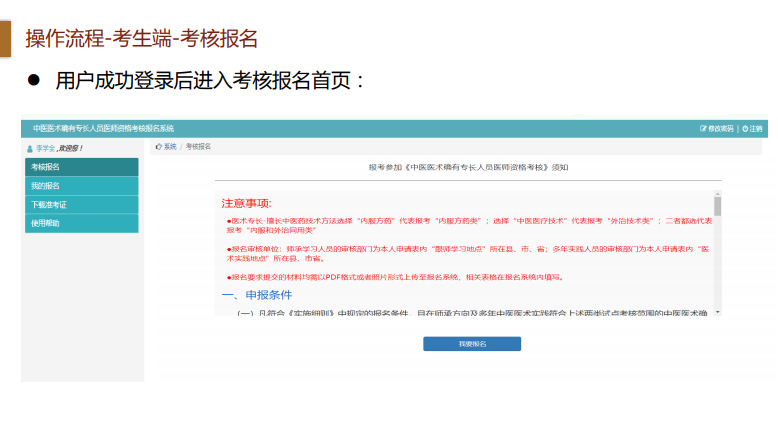Click the edit icon beside 修改密码
Screen dimensions: 778x435
point(704,129)
